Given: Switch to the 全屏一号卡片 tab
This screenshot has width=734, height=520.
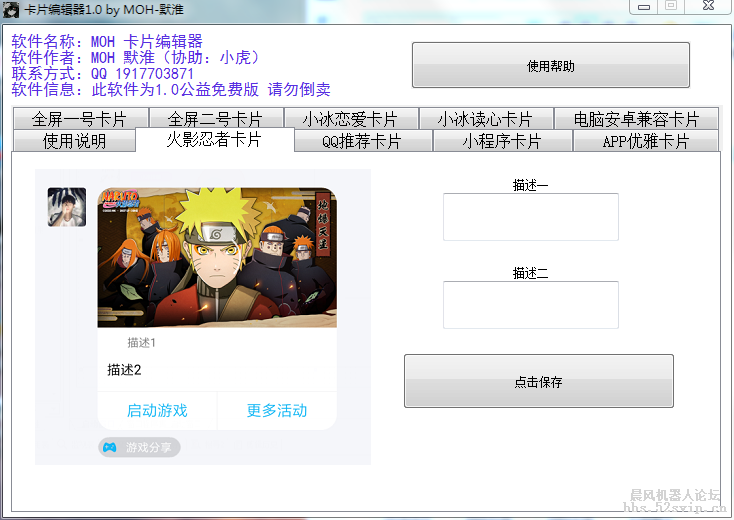Looking at the screenshot, I should point(81,118).
